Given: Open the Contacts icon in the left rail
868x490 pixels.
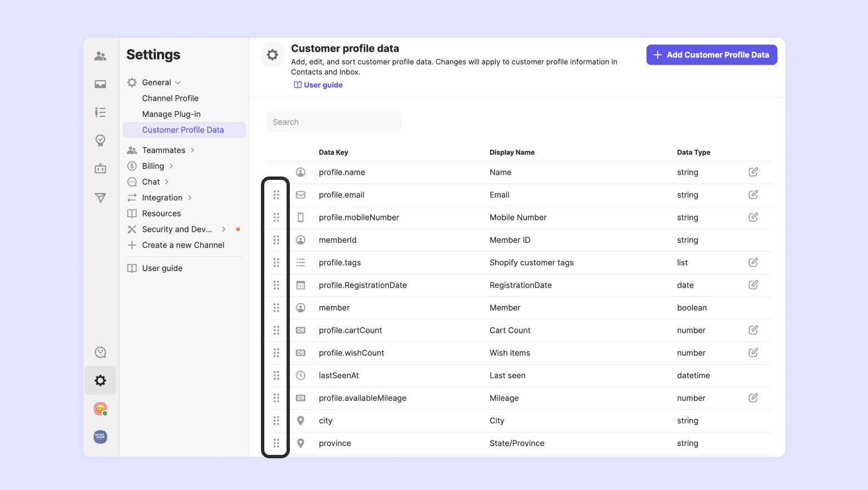Looking at the screenshot, I should click(100, 56).
